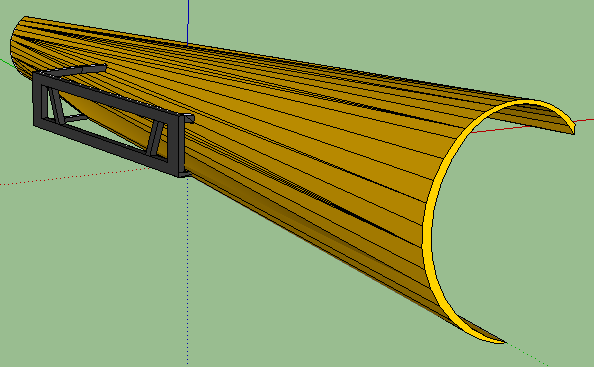The height and width of the screenshot is (367, 594).
Task: Select the solid red axis line at right
Action: click(530, 126)
